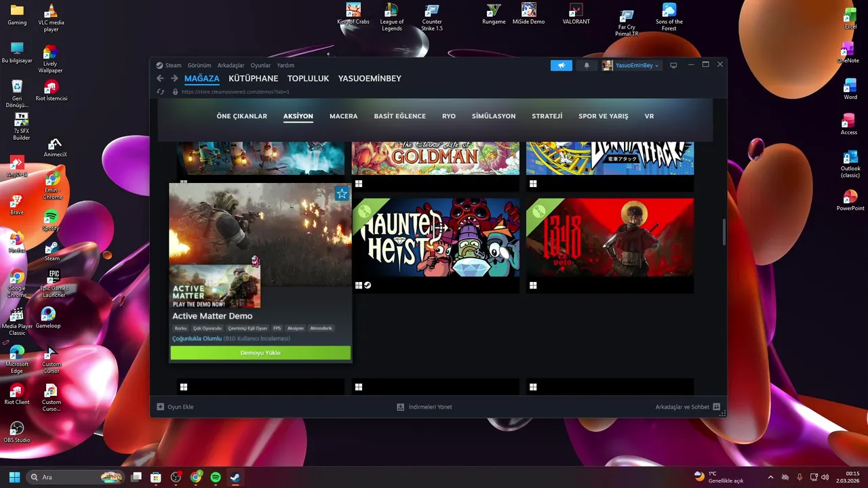Click the taskbar Ara search box
The width and height of the screenshot is (868, 488).
[76, 477]
